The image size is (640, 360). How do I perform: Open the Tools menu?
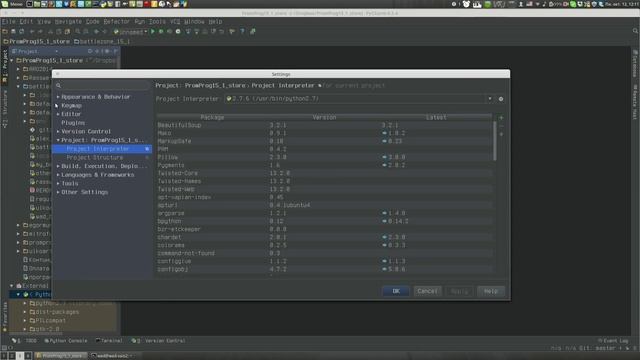(157, 22)
